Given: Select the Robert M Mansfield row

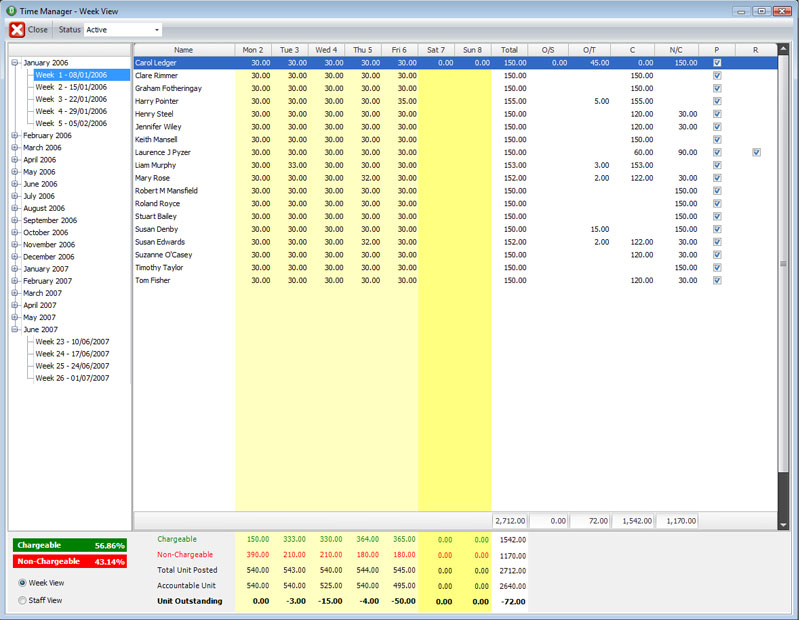Looking at the screenshot, I should coord(456,191).
